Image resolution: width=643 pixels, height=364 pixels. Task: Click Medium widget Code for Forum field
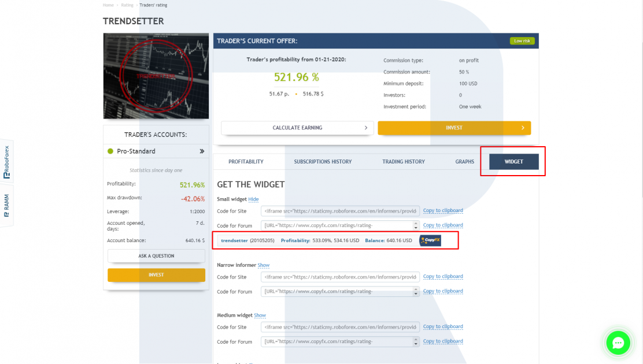(341, 341)
